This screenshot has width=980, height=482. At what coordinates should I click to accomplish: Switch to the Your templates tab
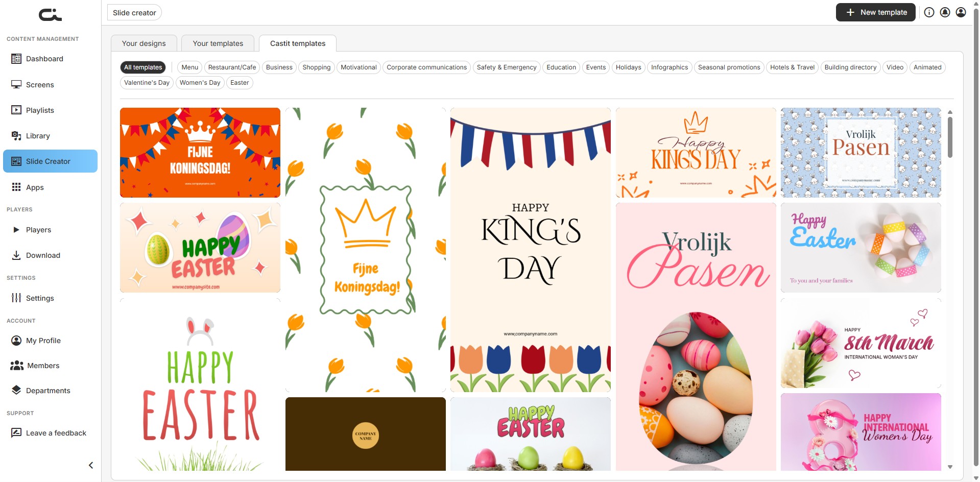click(218, 43)
